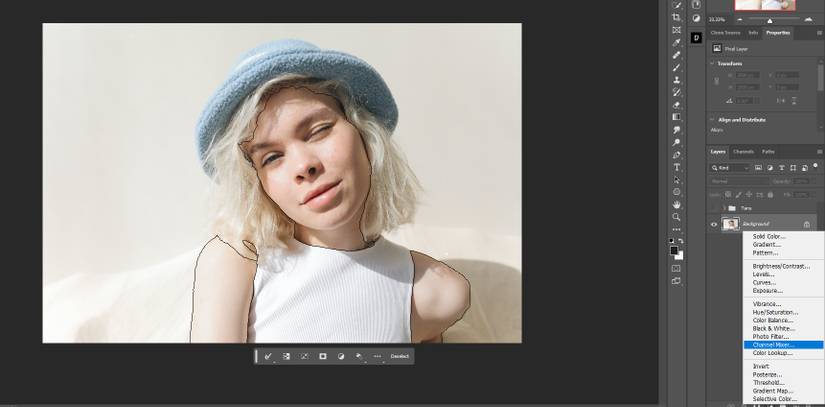Select the Dodge tool

click(x=677, y=142)
